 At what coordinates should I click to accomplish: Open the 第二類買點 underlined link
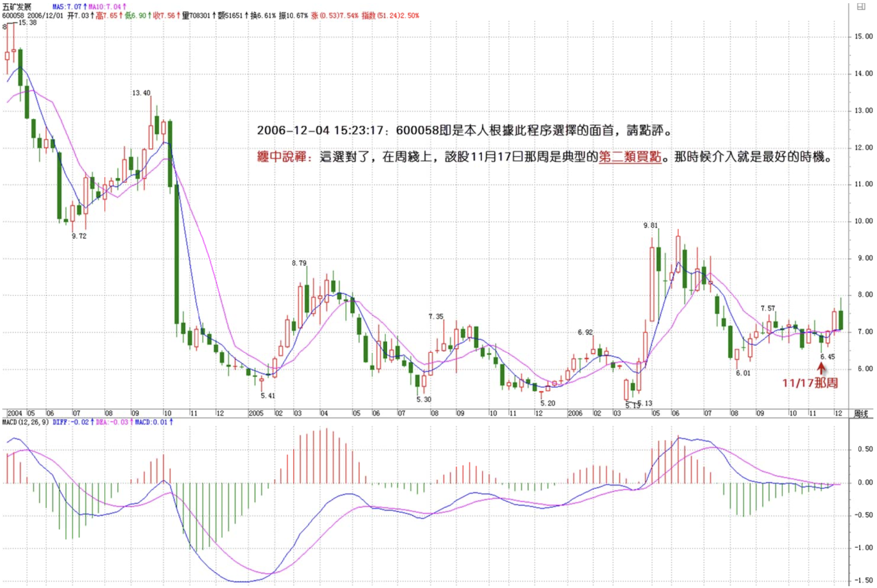630,157
